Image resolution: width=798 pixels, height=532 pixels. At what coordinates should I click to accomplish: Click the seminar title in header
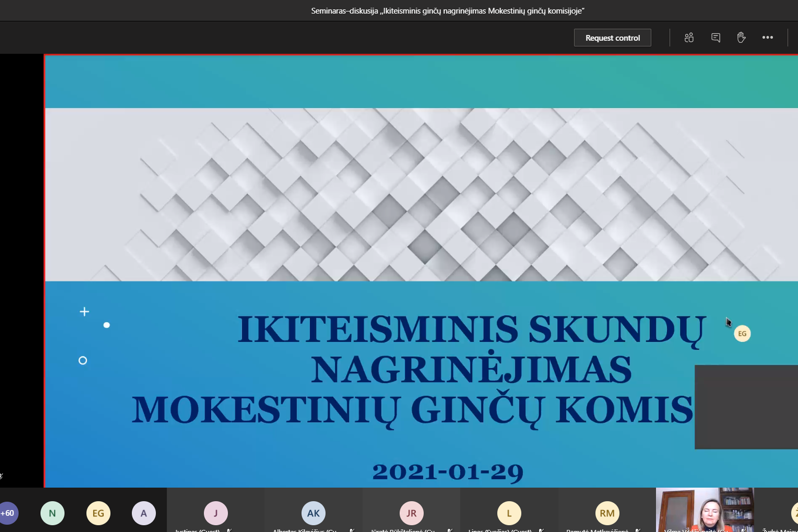click(448, 11)
